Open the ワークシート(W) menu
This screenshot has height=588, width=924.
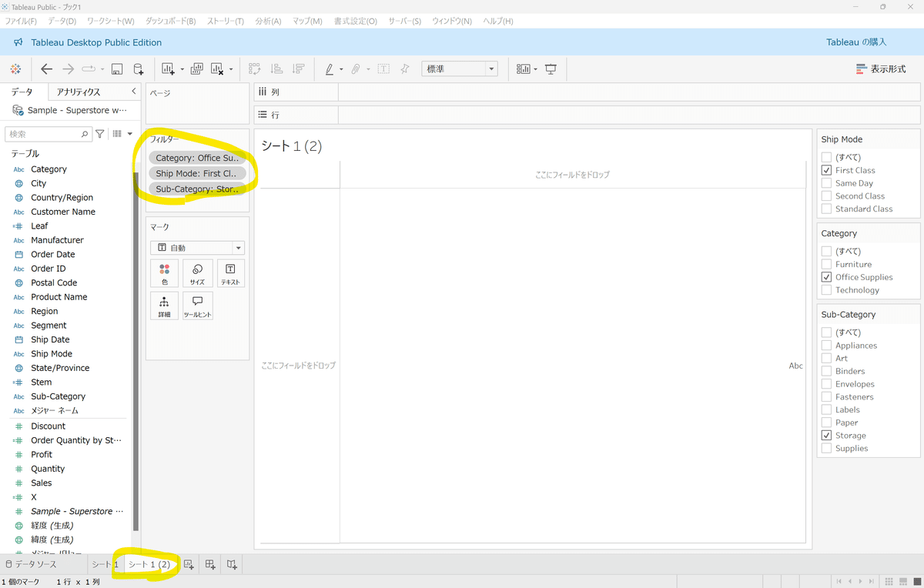pos(111,21)
